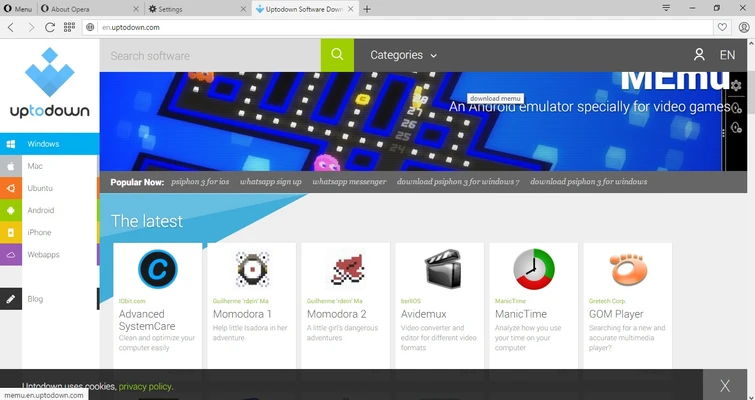Click the Windows logo icon in sidebar
Screen dimensions: 755x400
coord(11,144)
